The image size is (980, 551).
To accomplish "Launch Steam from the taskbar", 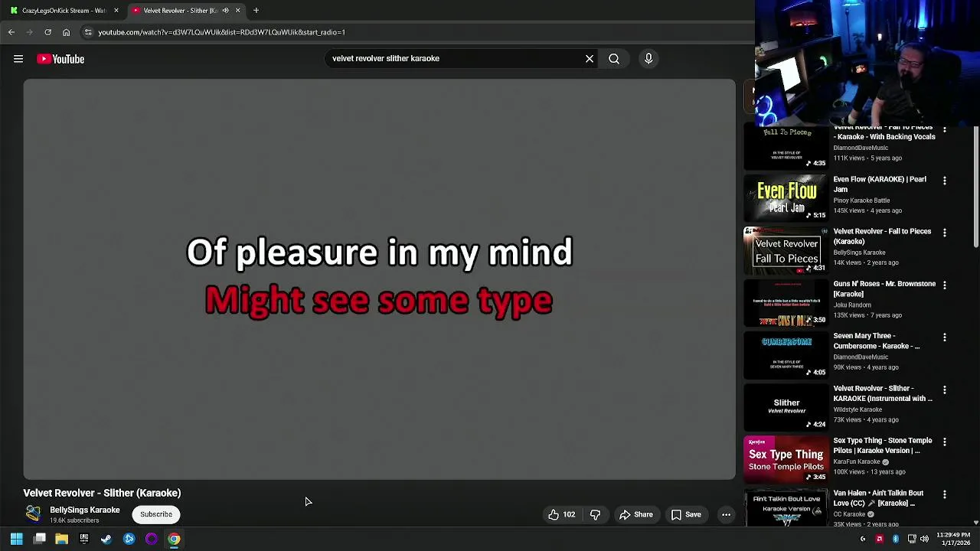I will tap(106, 539).
